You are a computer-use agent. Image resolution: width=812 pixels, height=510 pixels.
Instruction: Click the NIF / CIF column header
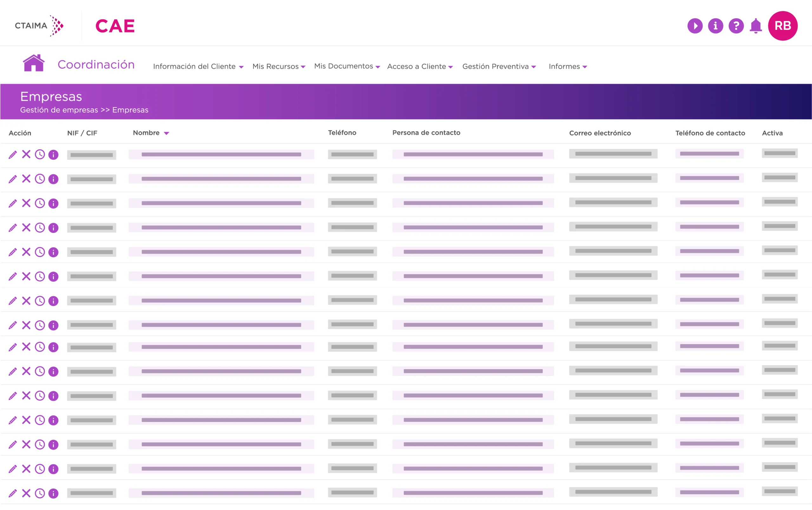(x=82, y=133)
